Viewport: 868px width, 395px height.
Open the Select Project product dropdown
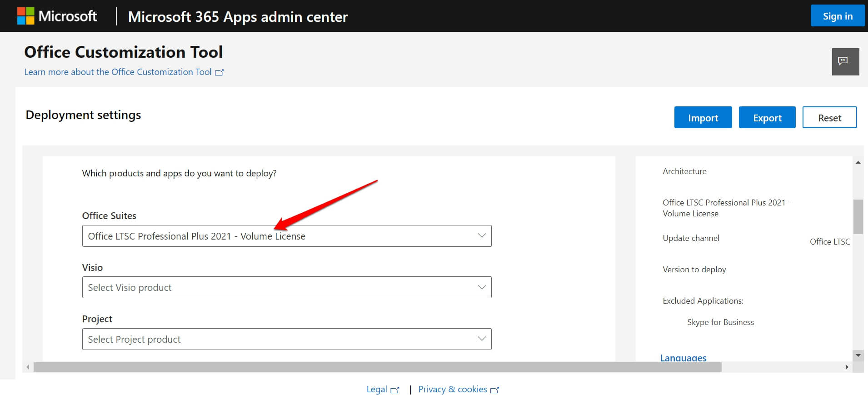pos(287,339)
